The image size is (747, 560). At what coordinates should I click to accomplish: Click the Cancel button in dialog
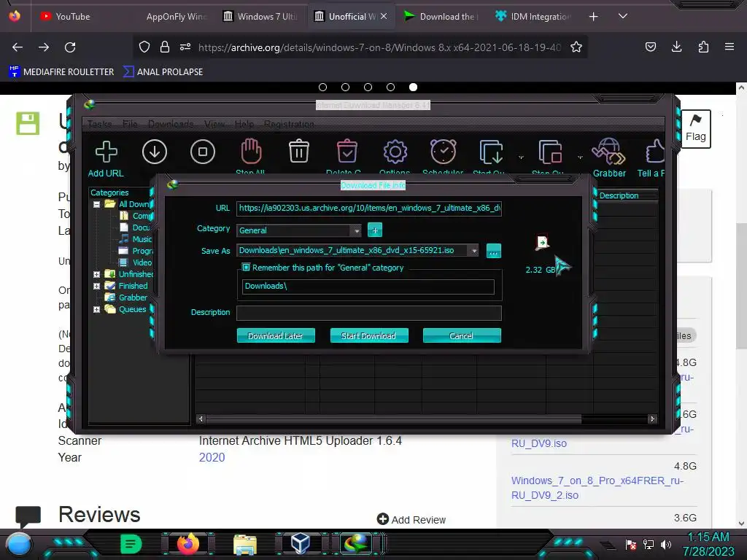point(462,335)
